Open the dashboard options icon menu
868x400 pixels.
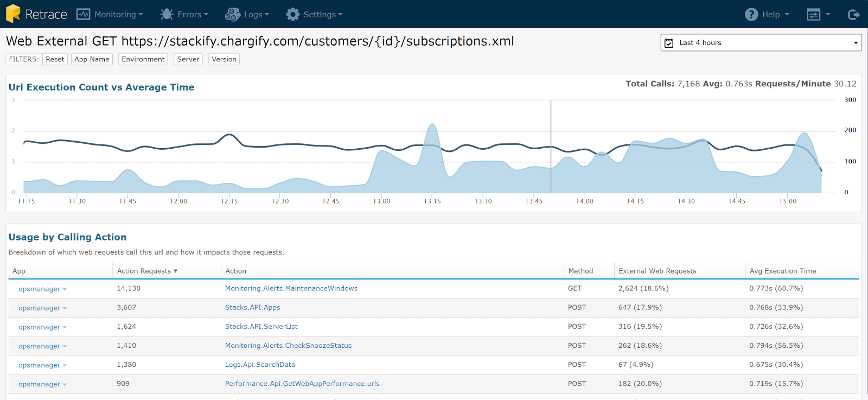click(x=818, y=15)
